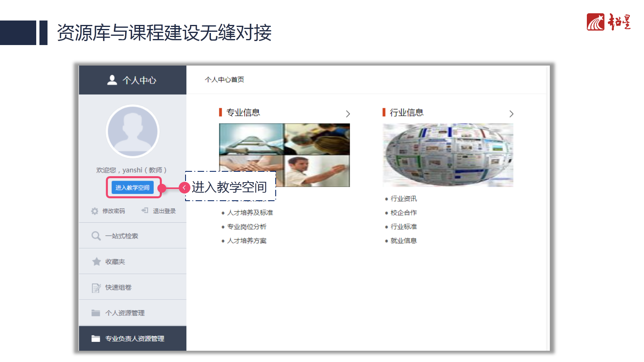The width and height of the screenshot is (644, 362).
Task: Click the folder icon for 专业负责人资源管理
Action: tap(96, 339)
